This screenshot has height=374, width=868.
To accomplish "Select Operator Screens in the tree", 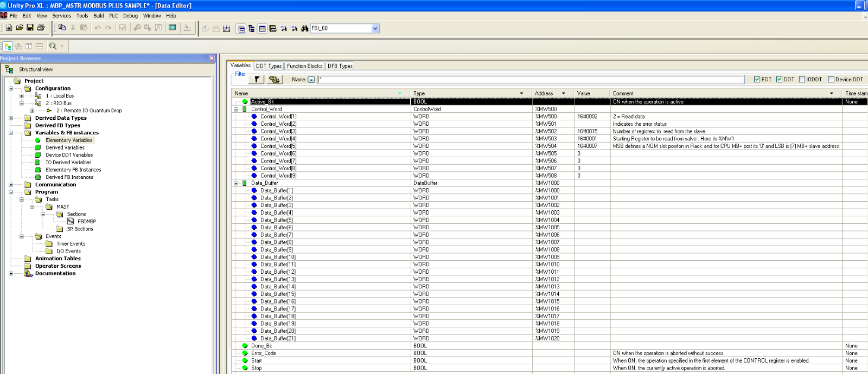I will (x=58, y=266).
